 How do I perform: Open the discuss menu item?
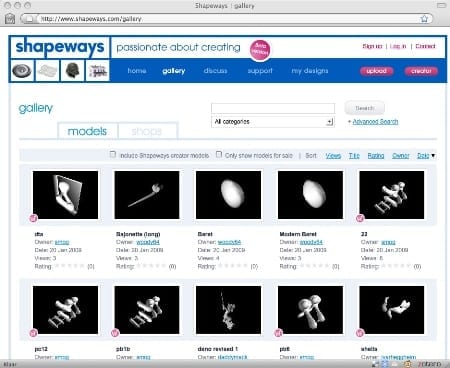pyautogui.click(x=215, y=71)
